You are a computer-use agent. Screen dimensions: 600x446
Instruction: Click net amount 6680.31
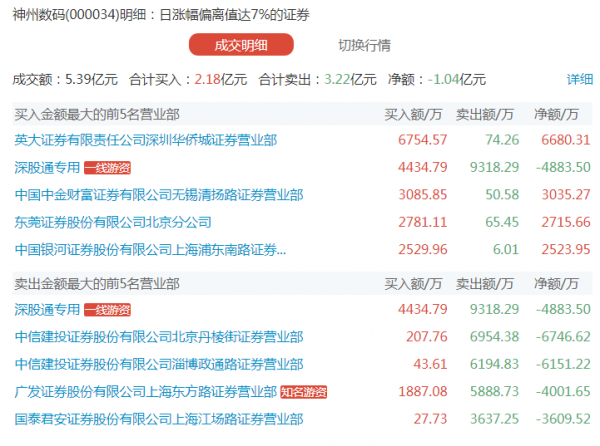click(x=566, y=140)
